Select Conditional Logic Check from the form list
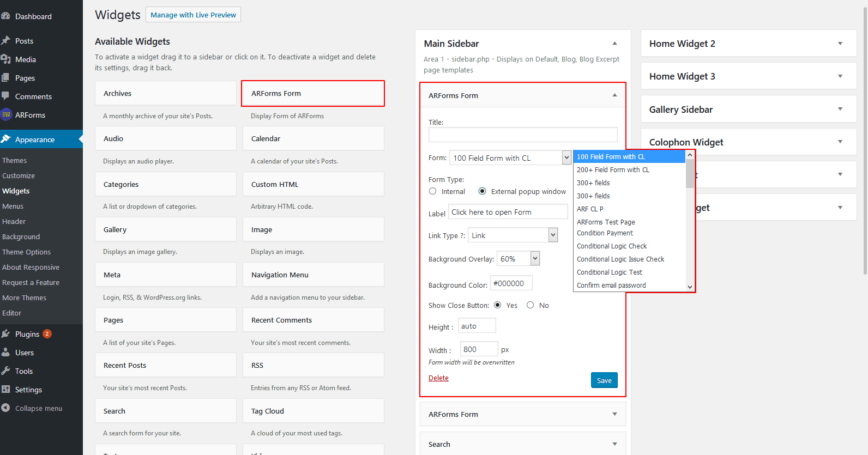The image size is (868, 455). [612, 246]
